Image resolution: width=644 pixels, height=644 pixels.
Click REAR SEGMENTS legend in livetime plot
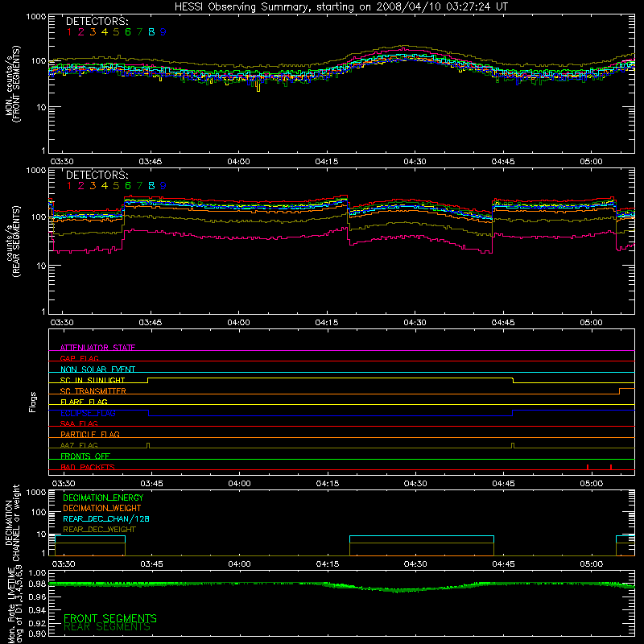click(x=107, y=627)
